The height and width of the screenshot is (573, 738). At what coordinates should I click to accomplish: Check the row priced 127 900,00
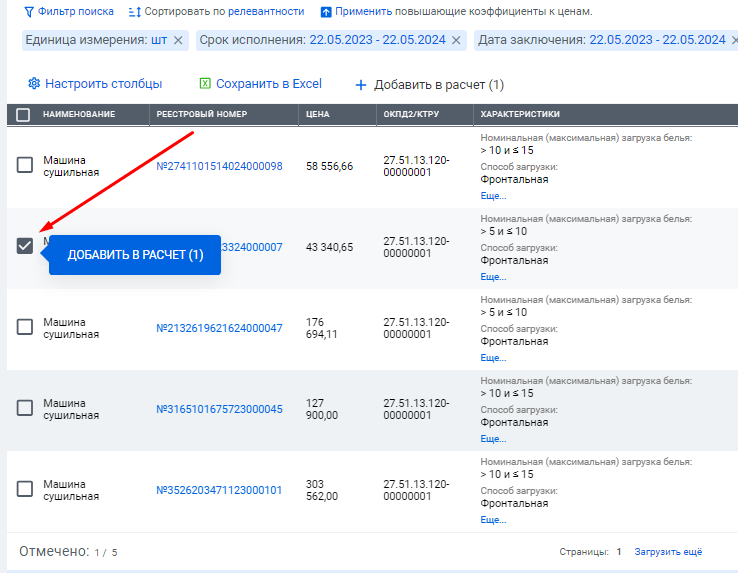click(x=24, y=408)
